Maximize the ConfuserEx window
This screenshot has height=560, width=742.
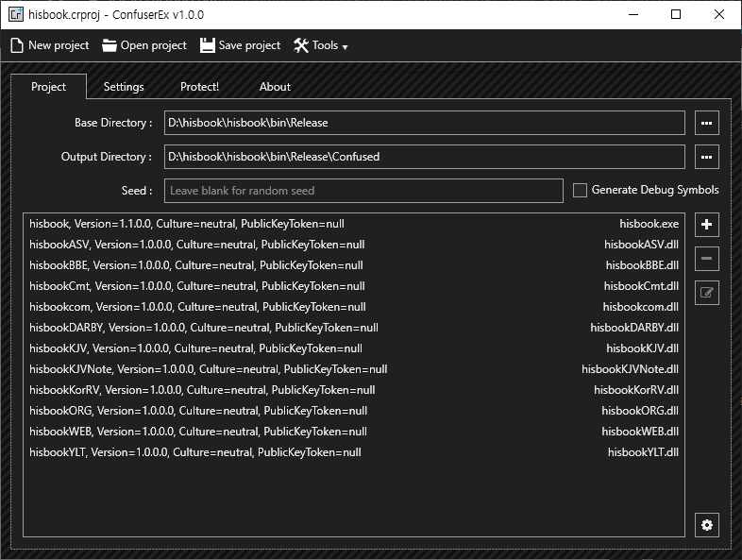(x=676, y=15)
